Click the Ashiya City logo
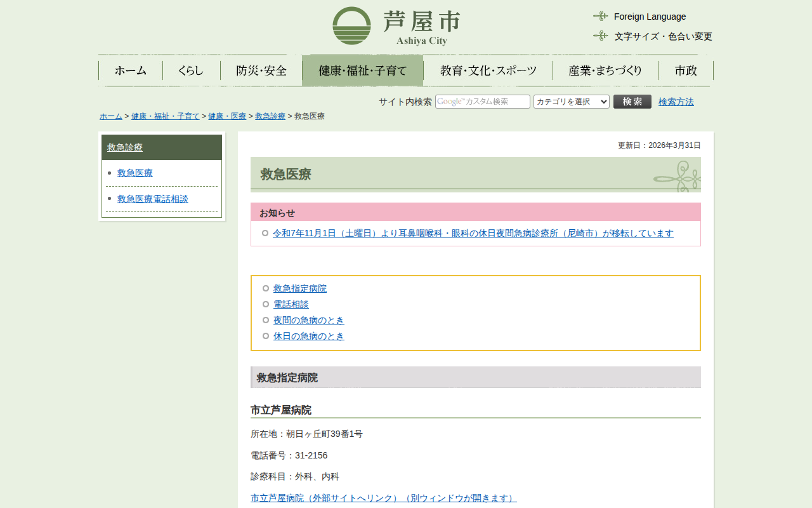Screen dimensions: 812x508 click(x=396, y=26)
